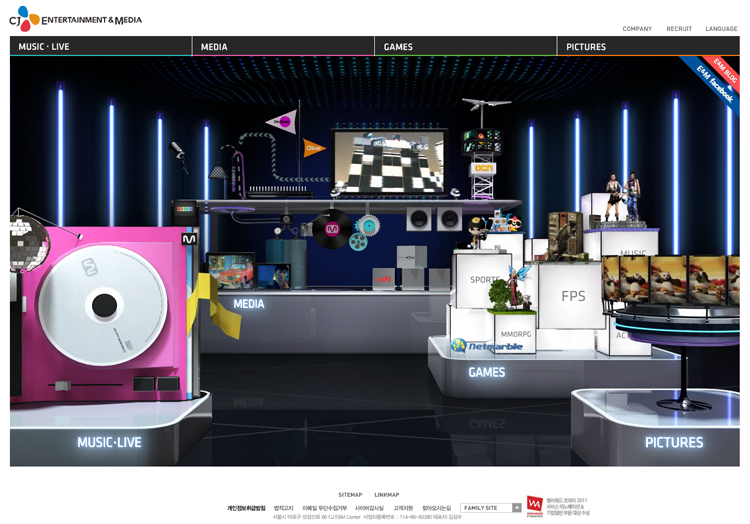Go to the RECRUIT link

pos(679,29)
